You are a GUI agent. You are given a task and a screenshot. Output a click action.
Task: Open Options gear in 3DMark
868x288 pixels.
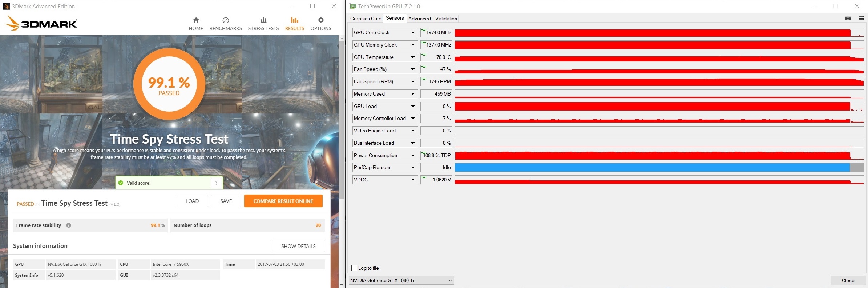[x=321, y=24]
